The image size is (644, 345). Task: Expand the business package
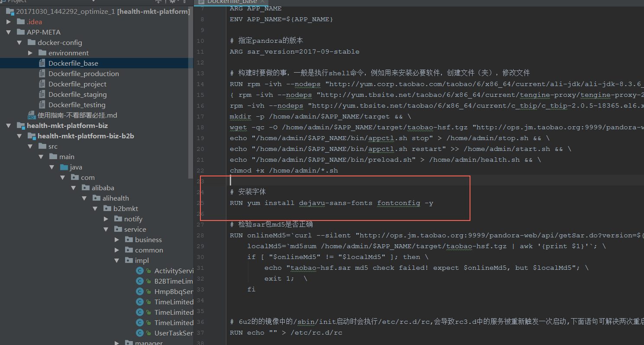[117, 240]
